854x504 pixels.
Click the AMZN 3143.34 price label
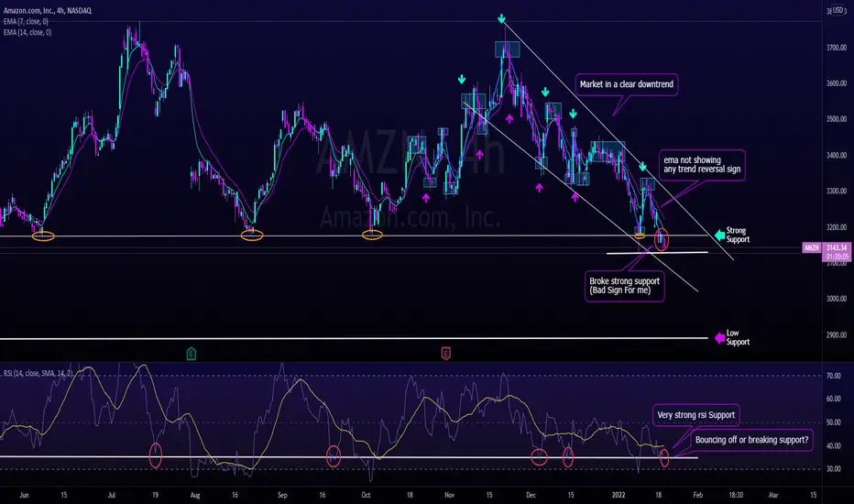tap(826, 248)
